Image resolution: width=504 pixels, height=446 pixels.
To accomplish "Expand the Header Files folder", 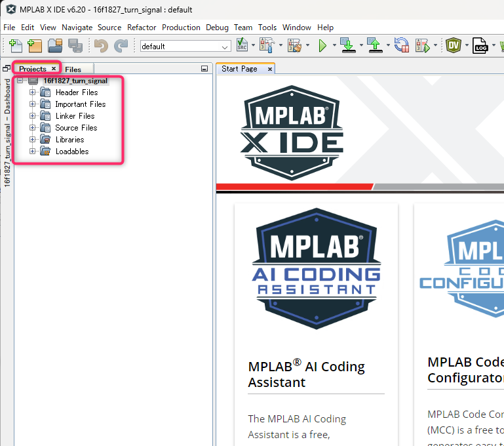I will (x=32, y=92).
